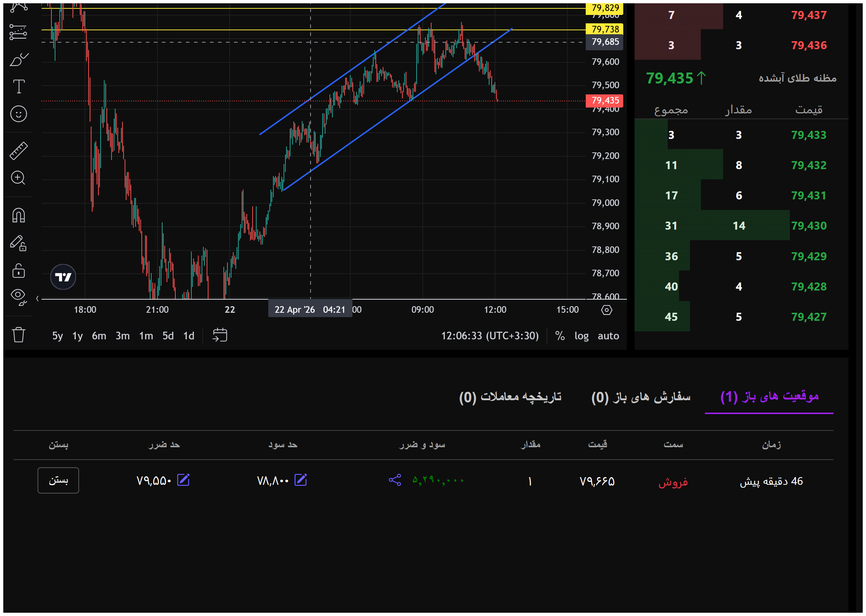Switch to تاریخچه معاملات tab
This screenshot has width=866, height=616.
[510, 397]
